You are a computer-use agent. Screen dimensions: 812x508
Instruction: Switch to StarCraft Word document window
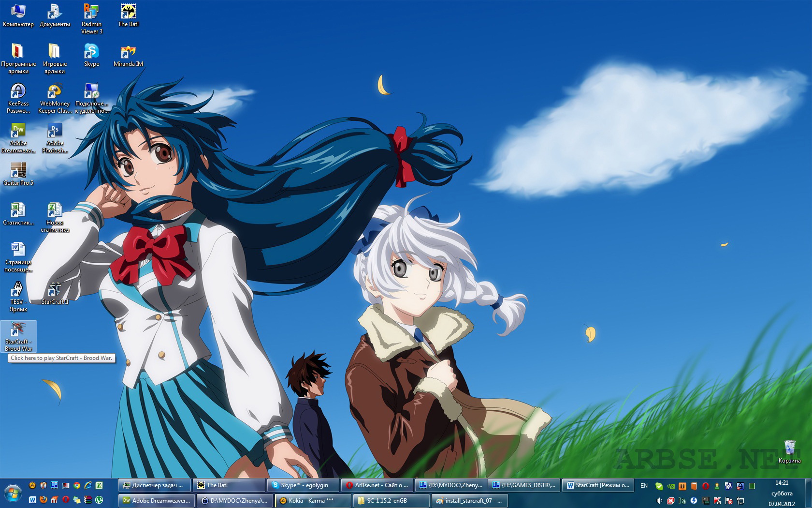(598, 485)
